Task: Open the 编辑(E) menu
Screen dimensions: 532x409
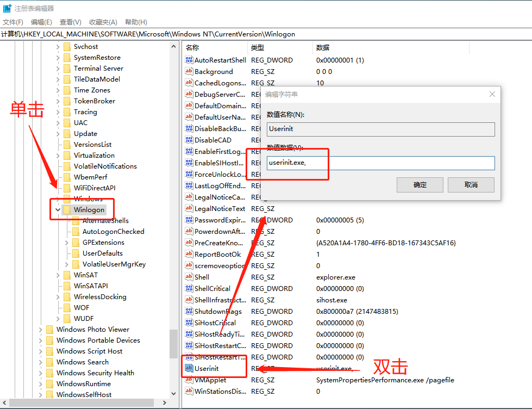Action: click(x=41, y=22)
